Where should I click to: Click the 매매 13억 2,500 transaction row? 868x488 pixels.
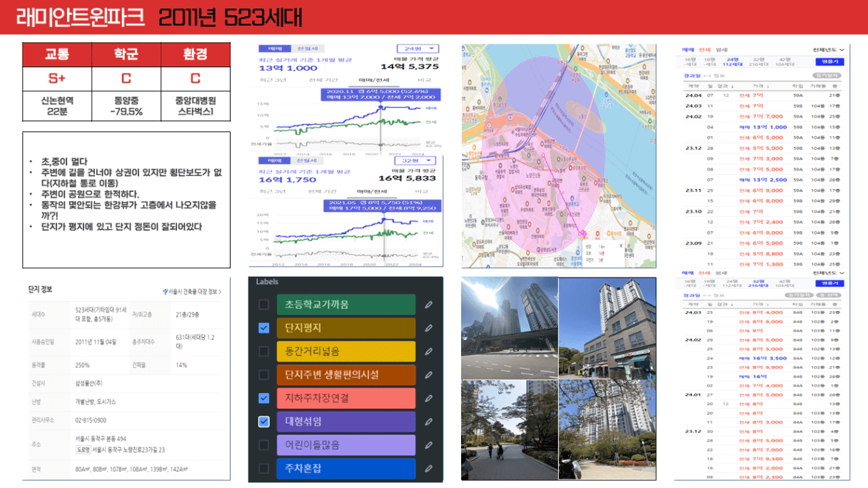(x=763, y=180)
